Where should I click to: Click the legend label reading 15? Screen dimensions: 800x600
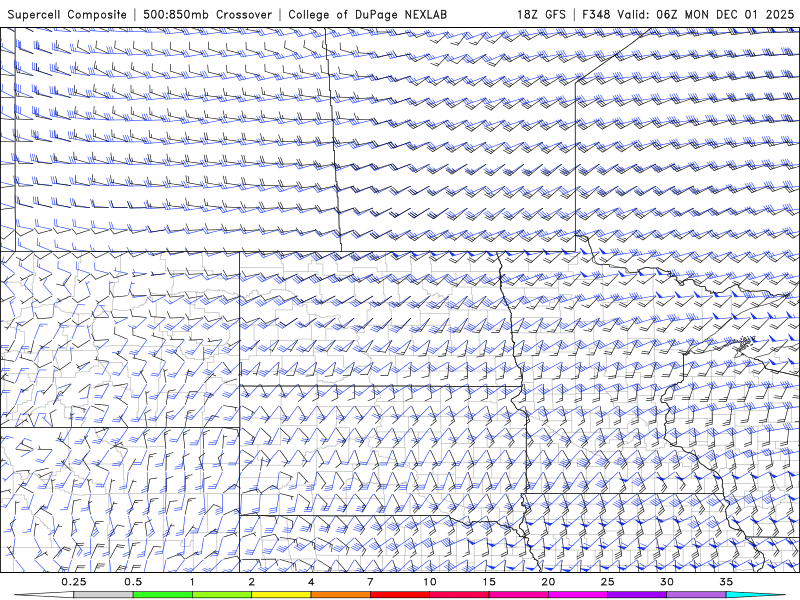tap(489, 582)
